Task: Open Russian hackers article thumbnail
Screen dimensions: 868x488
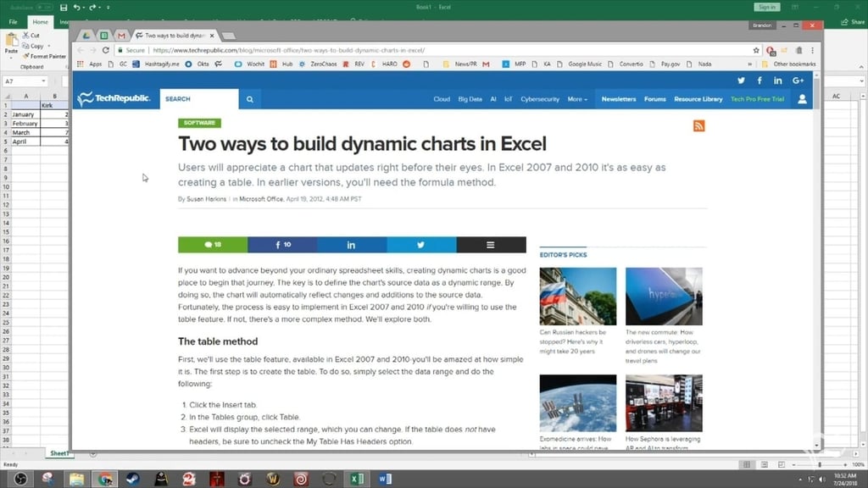Action: [578, 296]
